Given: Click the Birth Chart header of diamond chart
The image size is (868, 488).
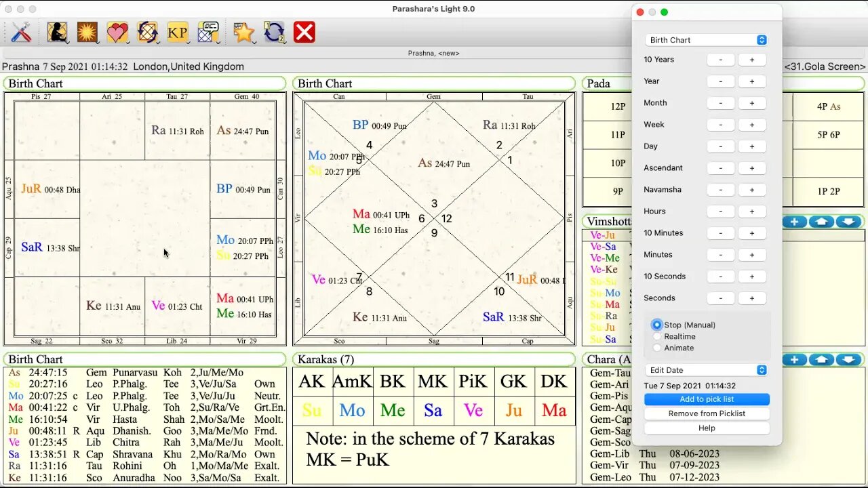Looking at the screenshot, I should (x=434, y=83).
